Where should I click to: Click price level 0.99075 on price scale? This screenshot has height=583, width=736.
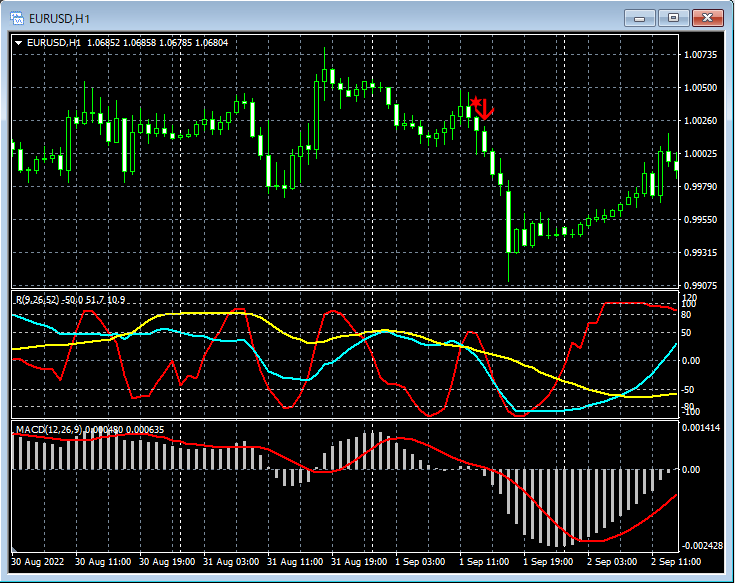click(700, 285)
